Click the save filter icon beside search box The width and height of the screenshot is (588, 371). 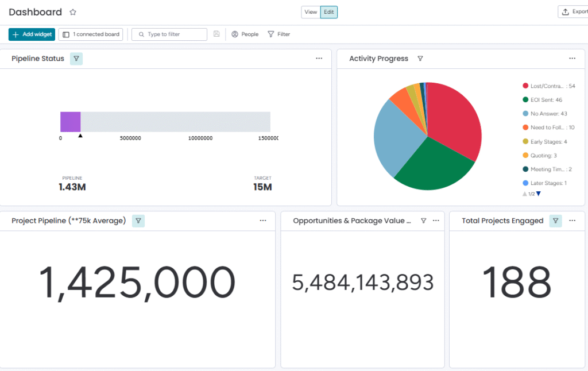[x=216, y=34]
